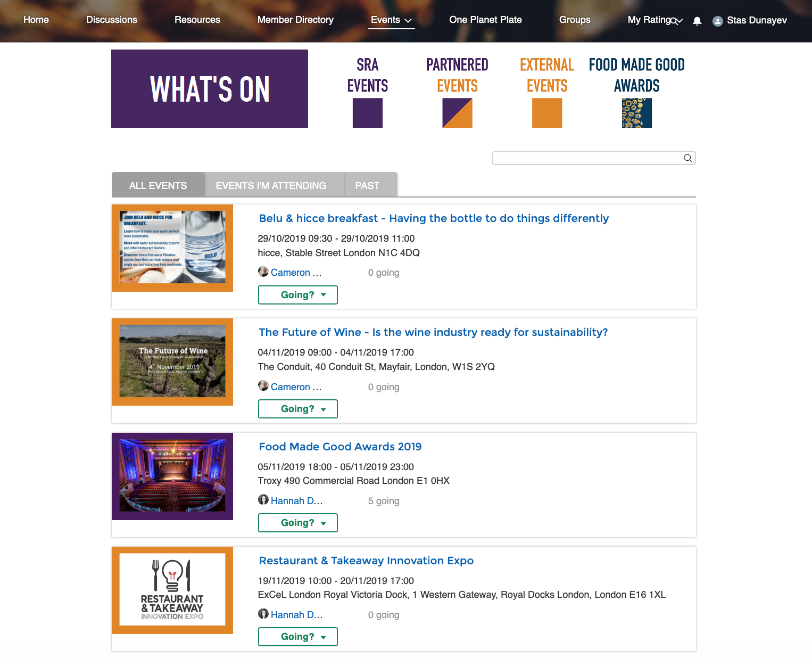Open My Rating in the navigation bar
Viewport: 812px width, 658px height.
click(x=649, y=20)
